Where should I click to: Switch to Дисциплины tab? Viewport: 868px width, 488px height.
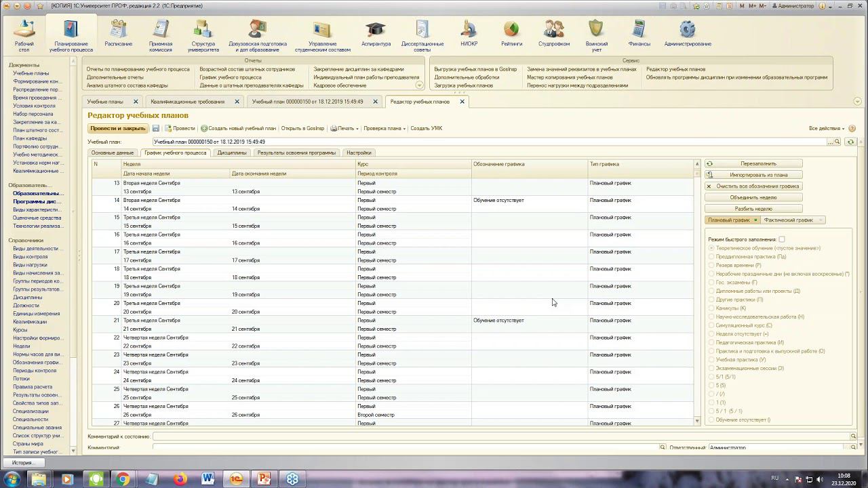232,152
